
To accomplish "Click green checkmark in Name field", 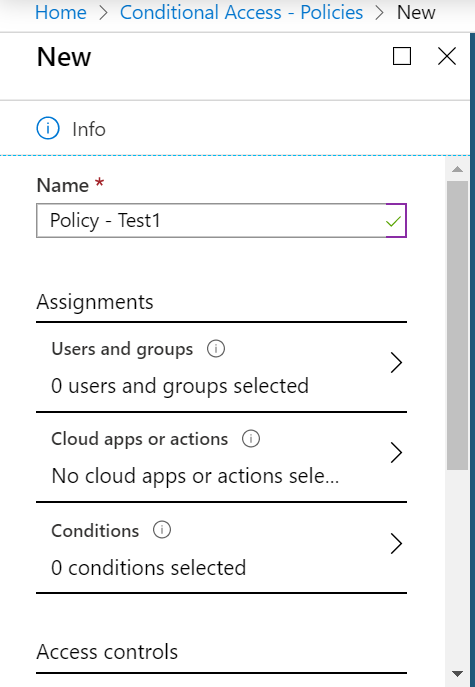I will (x=393, y=221).
